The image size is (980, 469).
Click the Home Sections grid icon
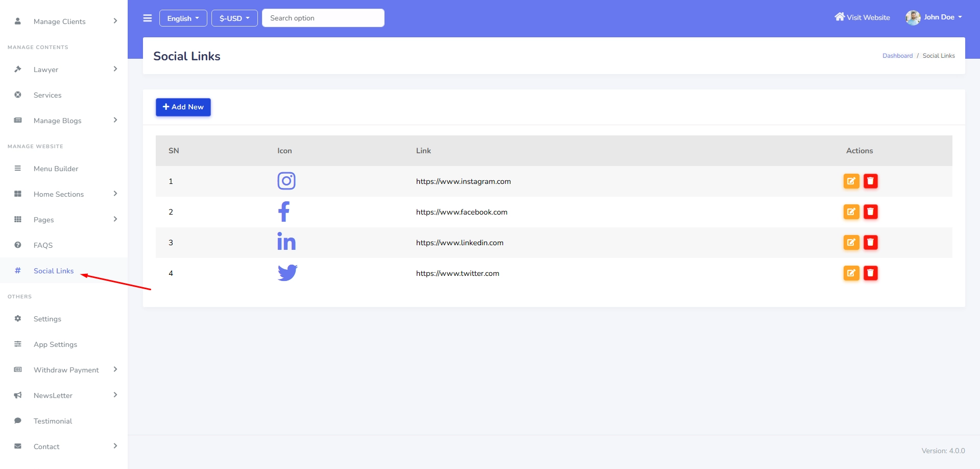(x=18, y=194)
